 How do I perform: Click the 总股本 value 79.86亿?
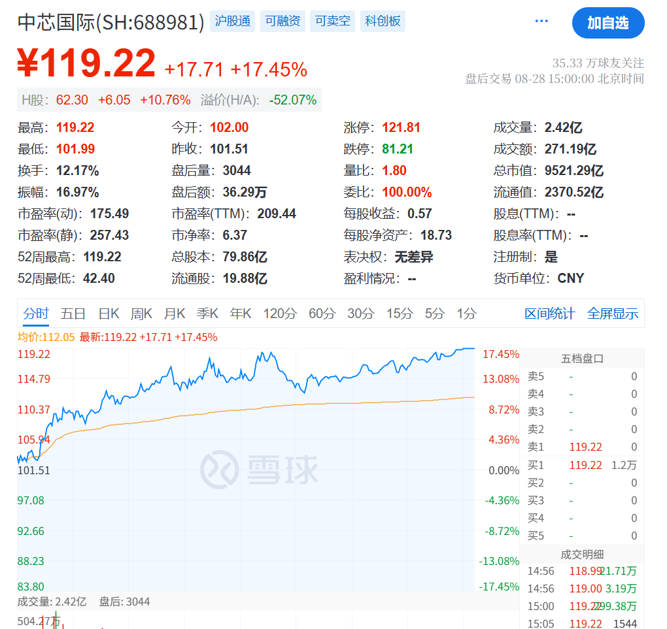pos(245,257)
